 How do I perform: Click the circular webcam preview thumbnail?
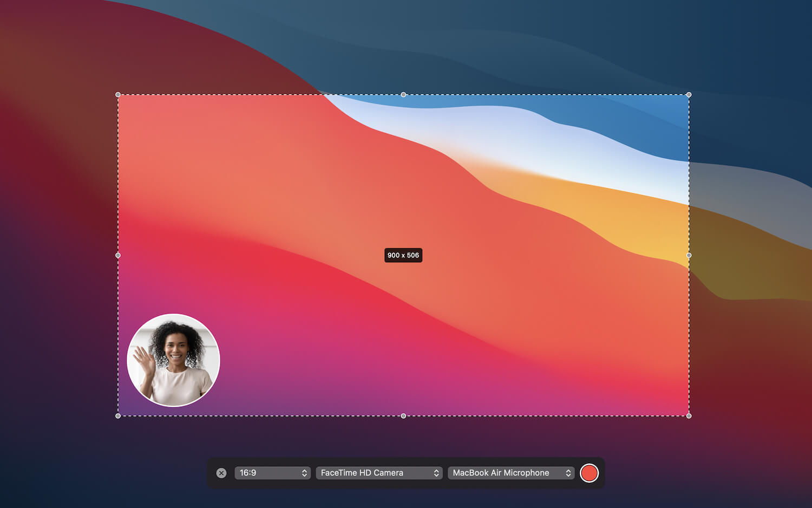click(x=173, y=360)
